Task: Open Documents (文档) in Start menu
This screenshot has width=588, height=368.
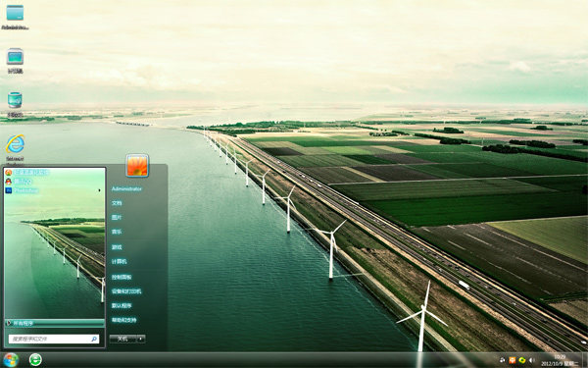Action: [x=117, y=203]
